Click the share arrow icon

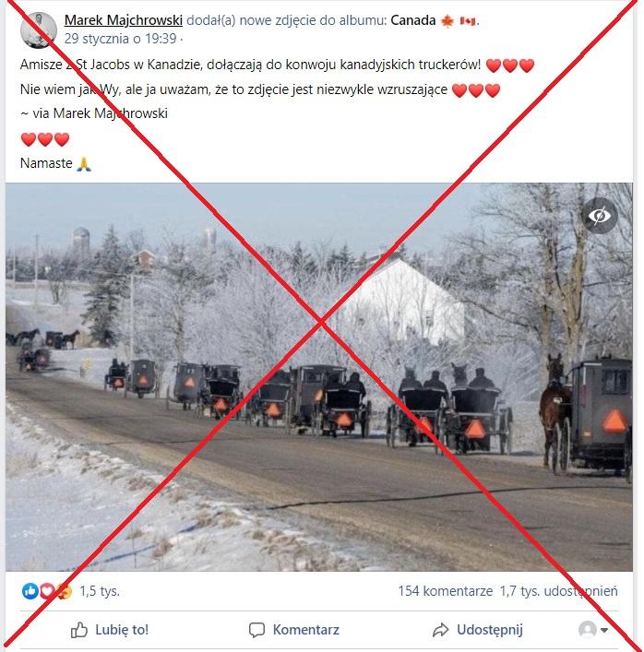[441, 630]
